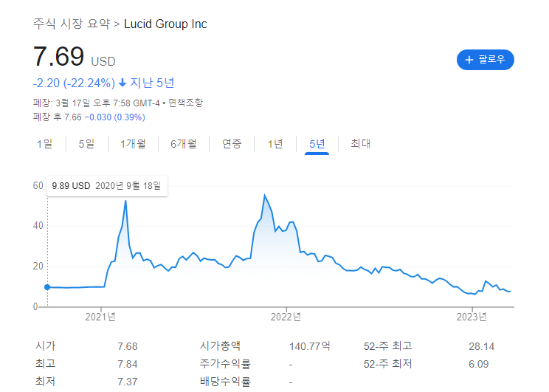
Task: Click the 시가 value 7.68
Action: (x=128, y=346)
